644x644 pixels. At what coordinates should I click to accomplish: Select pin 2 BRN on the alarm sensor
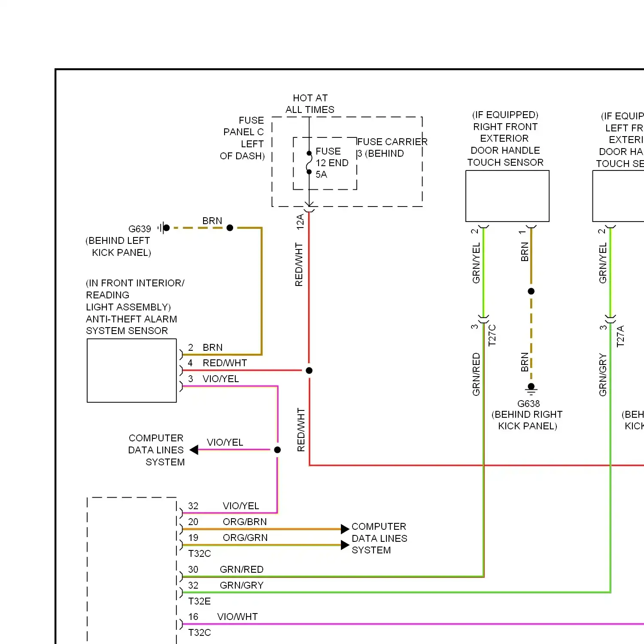pos(205,347)
